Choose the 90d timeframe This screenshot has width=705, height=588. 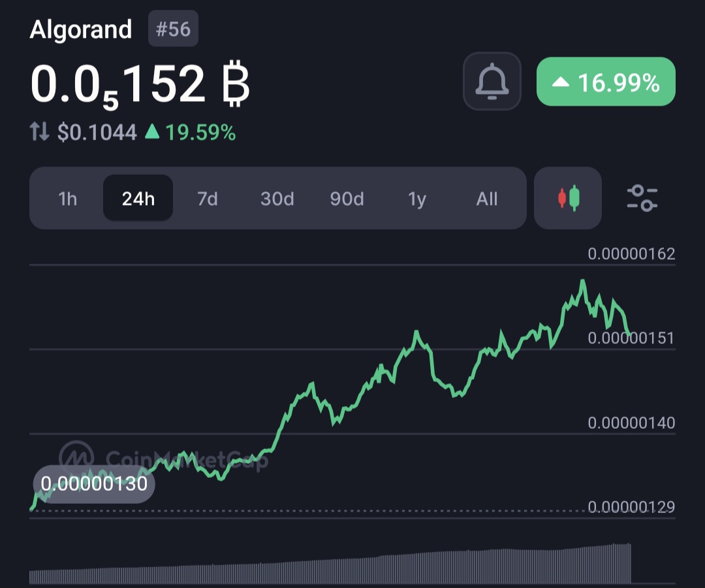347,198
